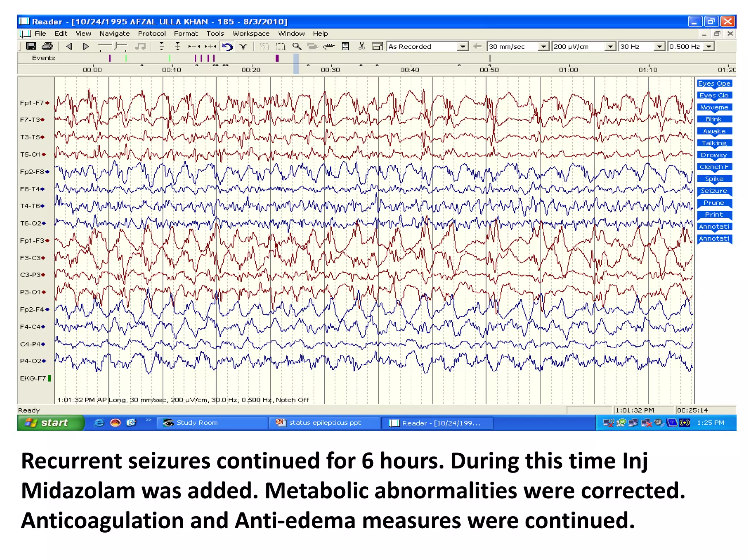Click the Seizure event button
The image size is (747, 560).
[714, 191]
